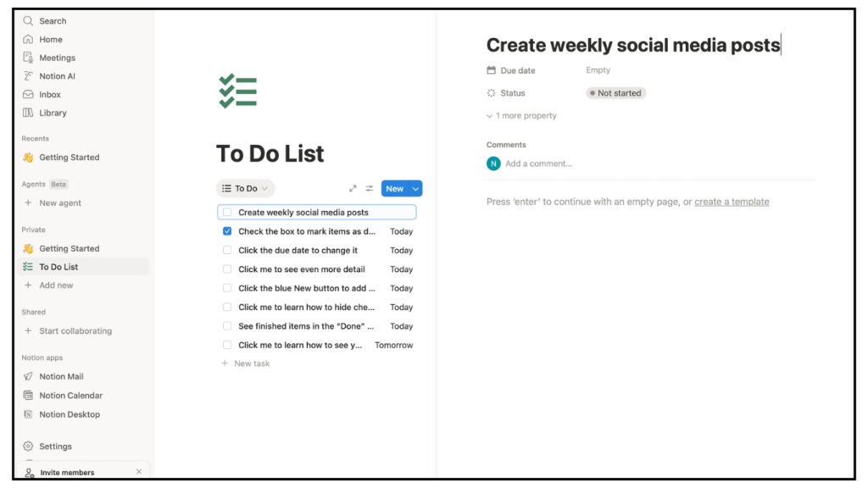
Task: Click the Search magnifier icon in sidebar
Action: point(28,21)
